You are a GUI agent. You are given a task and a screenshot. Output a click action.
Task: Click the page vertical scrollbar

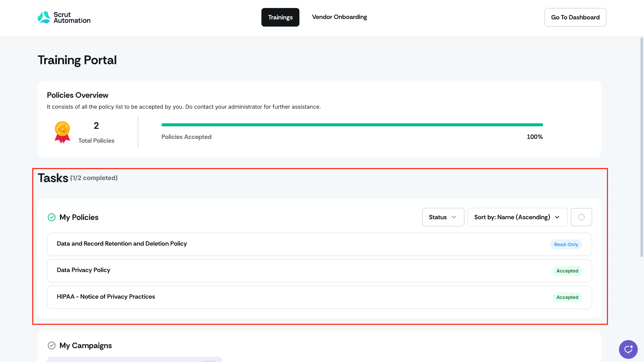pos(641,147)
